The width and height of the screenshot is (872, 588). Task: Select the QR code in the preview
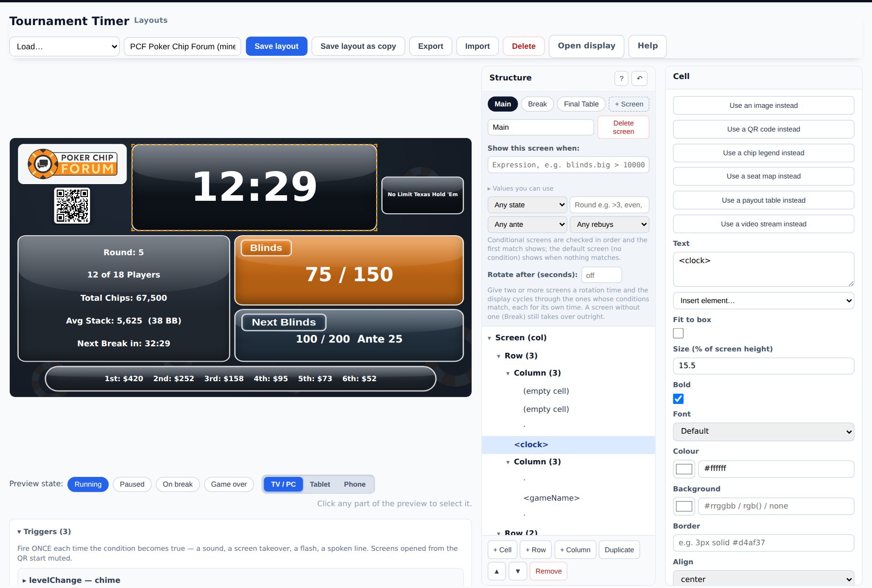(72, 205)
